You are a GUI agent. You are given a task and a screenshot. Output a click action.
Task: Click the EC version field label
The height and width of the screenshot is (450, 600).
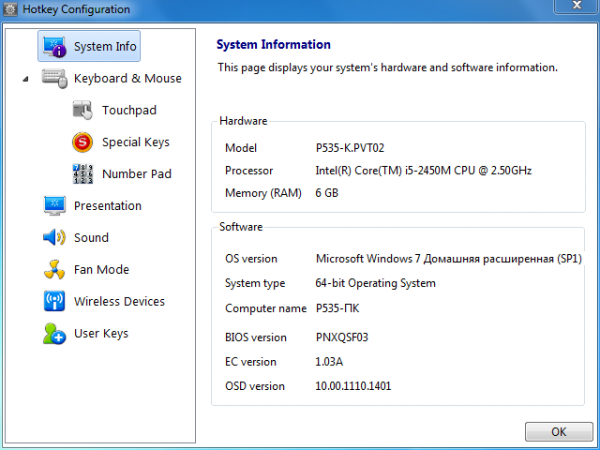[x=251, y=362]
